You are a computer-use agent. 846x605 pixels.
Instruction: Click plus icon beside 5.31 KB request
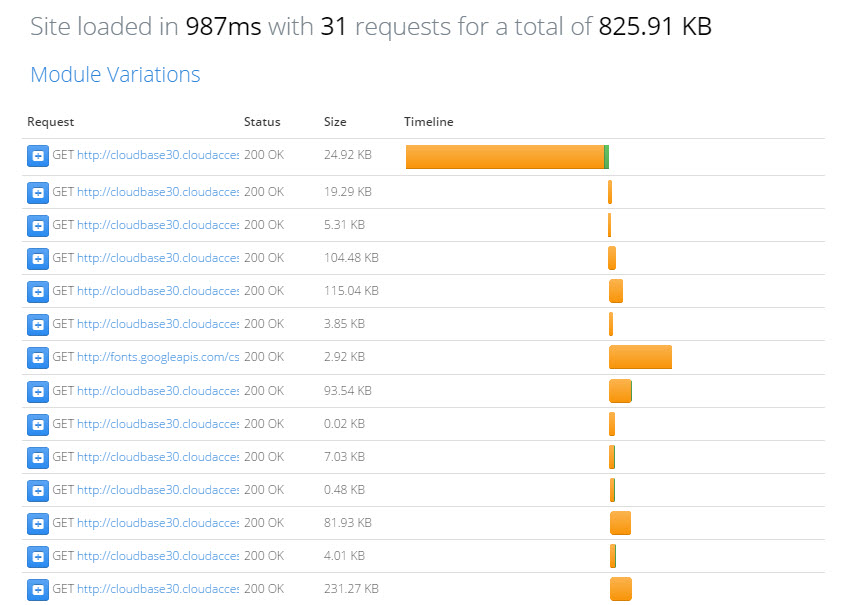tap(38, 226)
